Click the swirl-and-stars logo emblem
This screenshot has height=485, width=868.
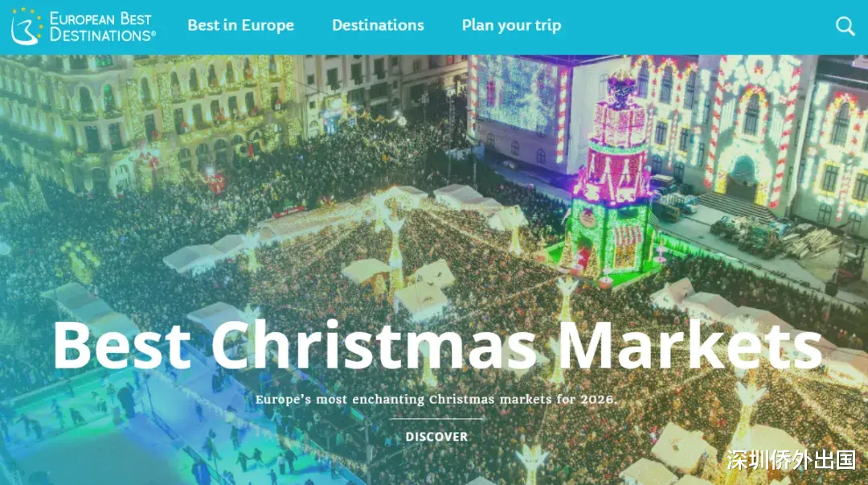coord(27,26)
